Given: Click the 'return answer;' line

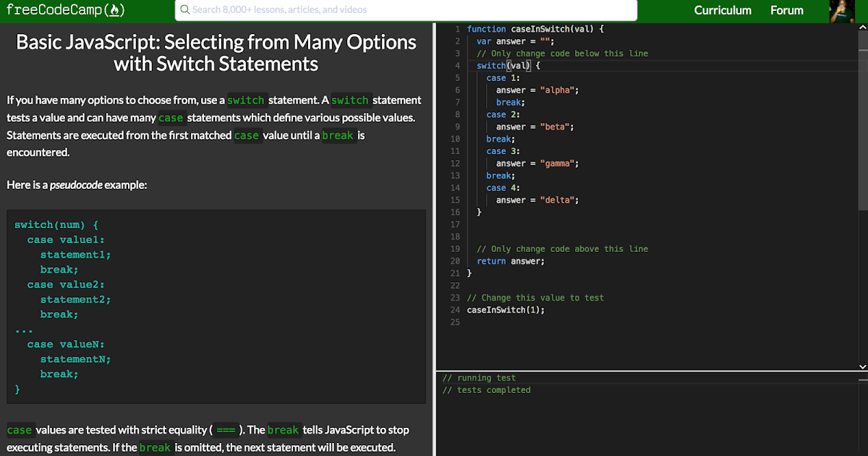Looking at the screenshot, I should pos(511,261).
